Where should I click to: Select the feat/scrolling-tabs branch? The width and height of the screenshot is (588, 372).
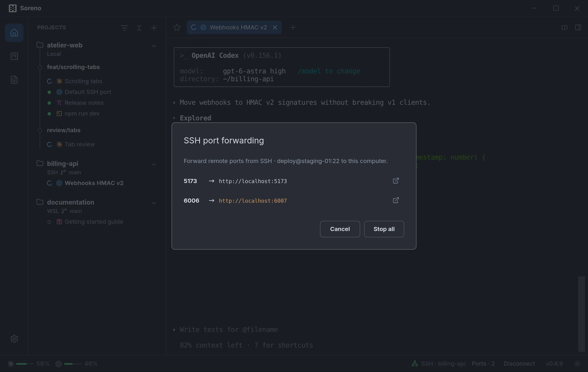(73, 67)
